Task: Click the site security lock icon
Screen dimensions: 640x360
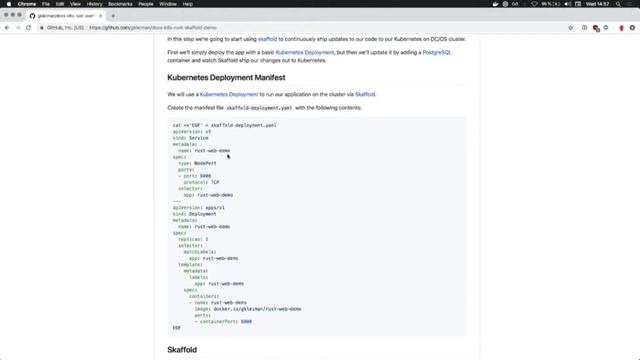Action: pyautogui.click(x=42, y=28)
